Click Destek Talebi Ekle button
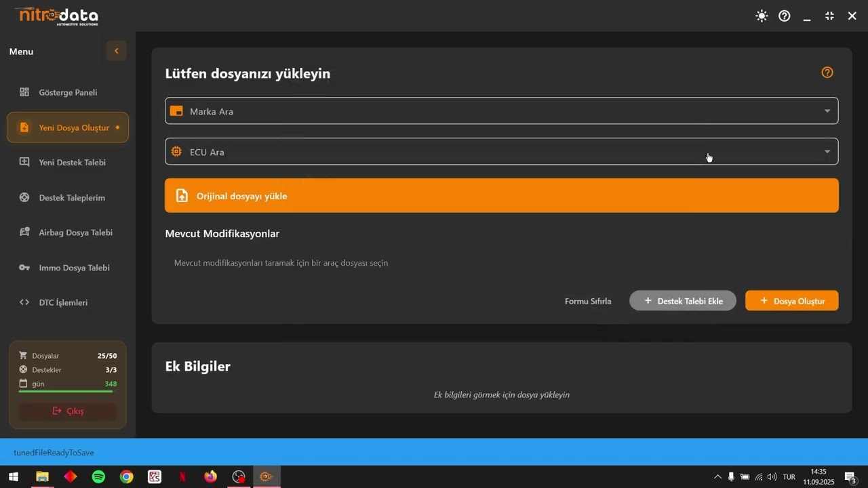The width and height of the screenshot is (868, 488). pyautogui.click(x=683, y=301)
